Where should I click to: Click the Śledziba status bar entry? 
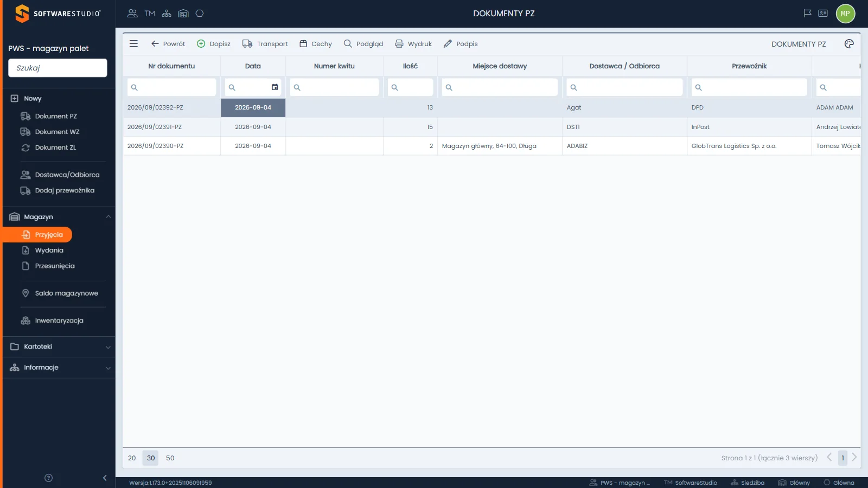[x=748, y=483]
